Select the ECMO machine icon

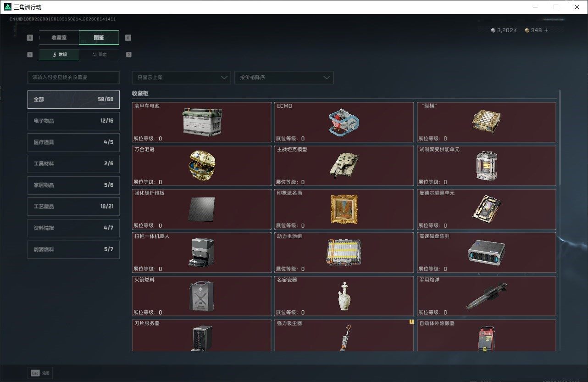pos(344,122)
